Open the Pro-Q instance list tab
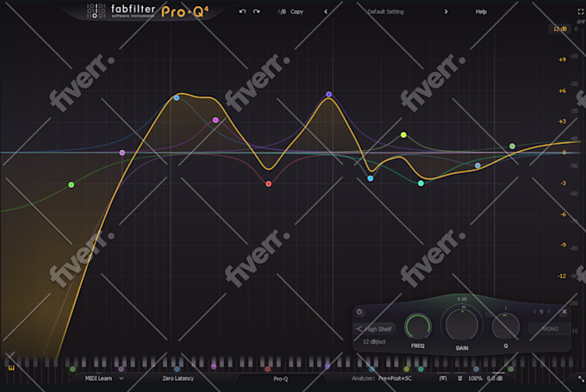 pyautogui.click(x=281, y=379)
